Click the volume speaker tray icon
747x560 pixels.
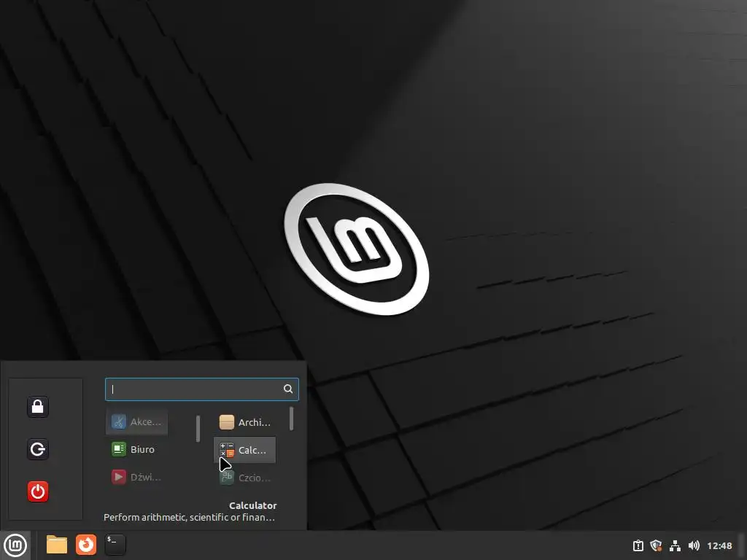click(694, 545)
